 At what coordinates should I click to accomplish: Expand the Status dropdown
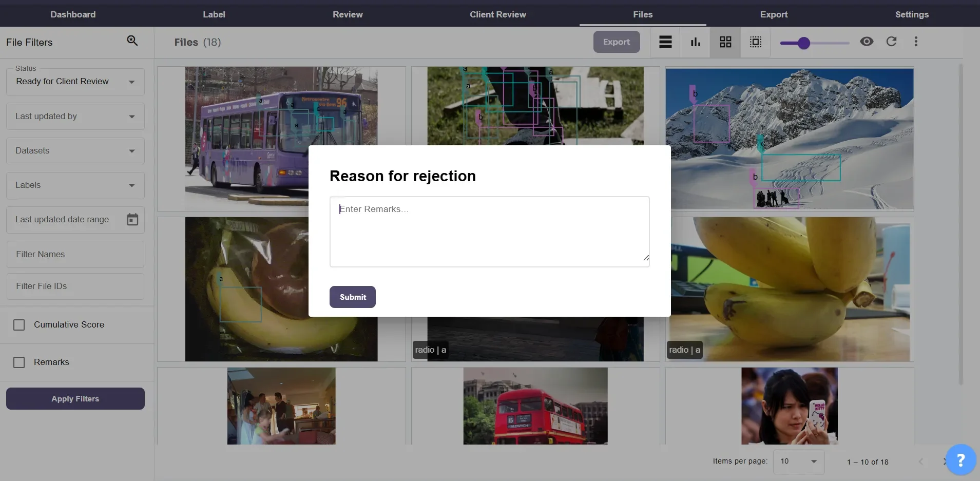coord(75,82)
